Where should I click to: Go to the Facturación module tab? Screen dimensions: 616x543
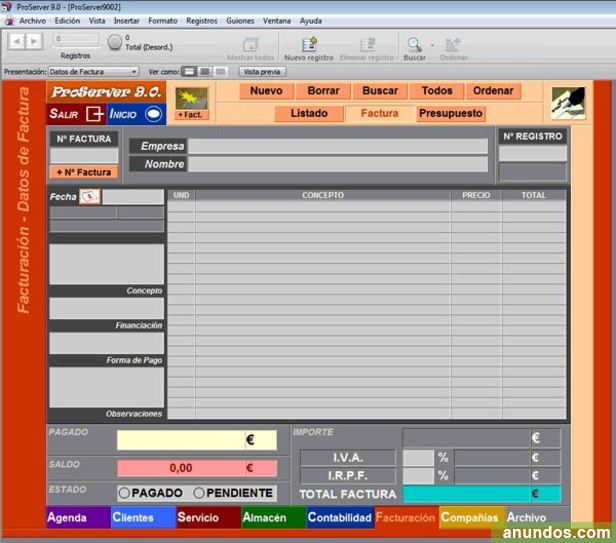406,517
